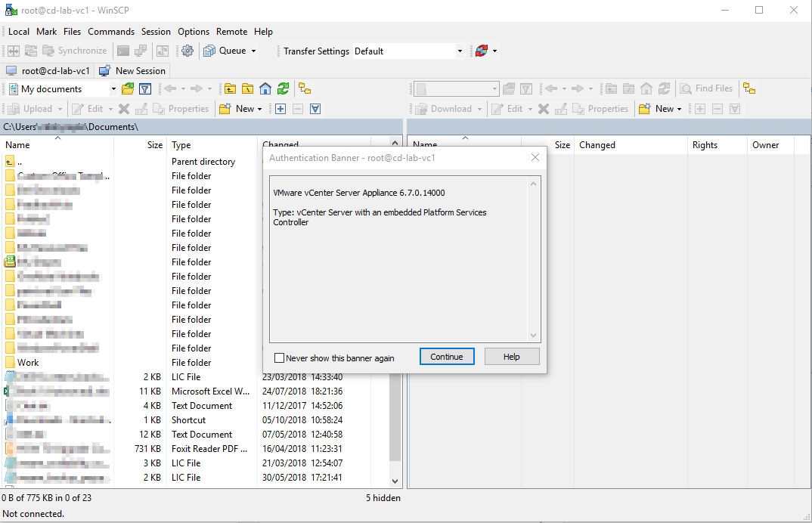
Task: Click the local open directory icon
Action: [128, 89]
